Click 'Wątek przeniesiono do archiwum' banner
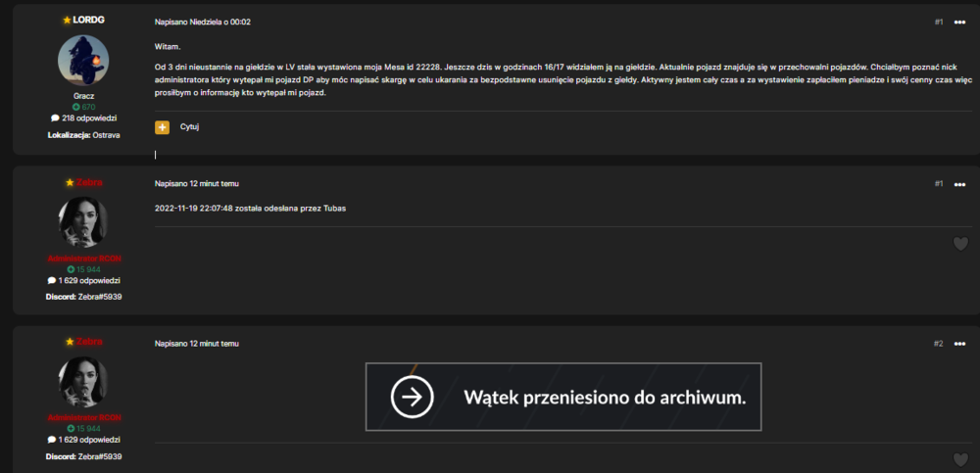This screenshot has width=980, height=473. click(563, 397)
